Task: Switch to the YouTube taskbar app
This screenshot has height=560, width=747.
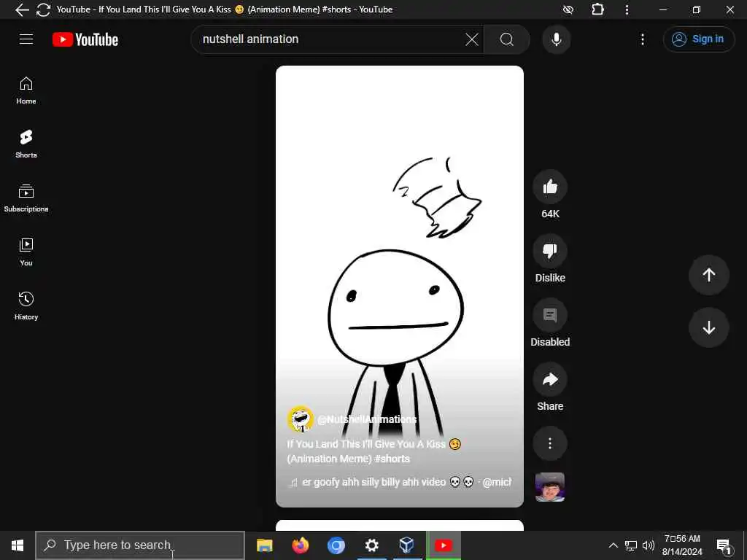Action: 443,545
